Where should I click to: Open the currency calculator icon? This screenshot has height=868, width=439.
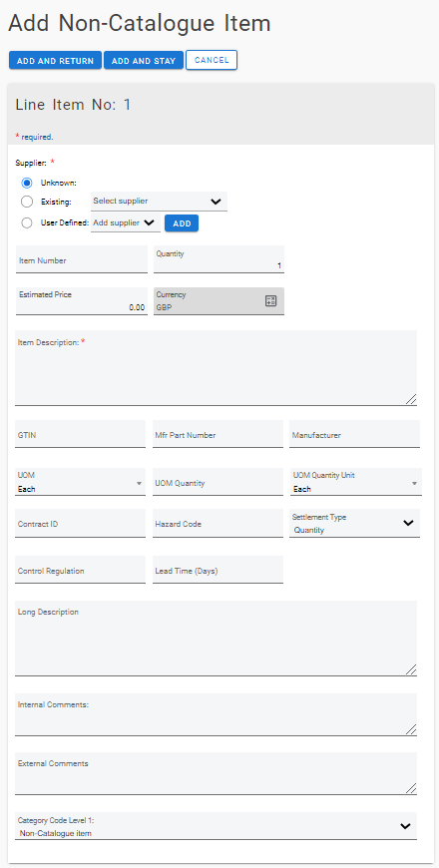(270, 300)
